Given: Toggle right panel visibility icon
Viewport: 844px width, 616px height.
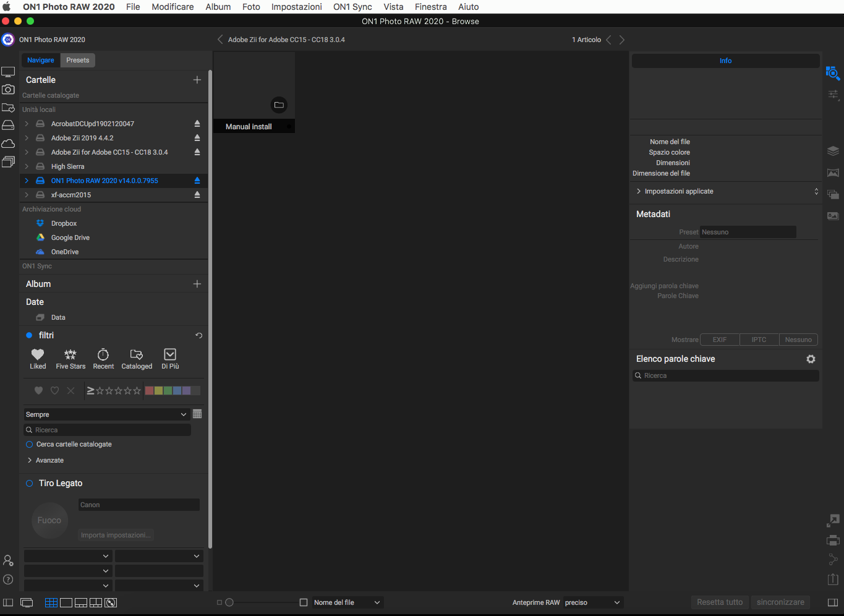Looking at the screenshot, I should point(833,602).
